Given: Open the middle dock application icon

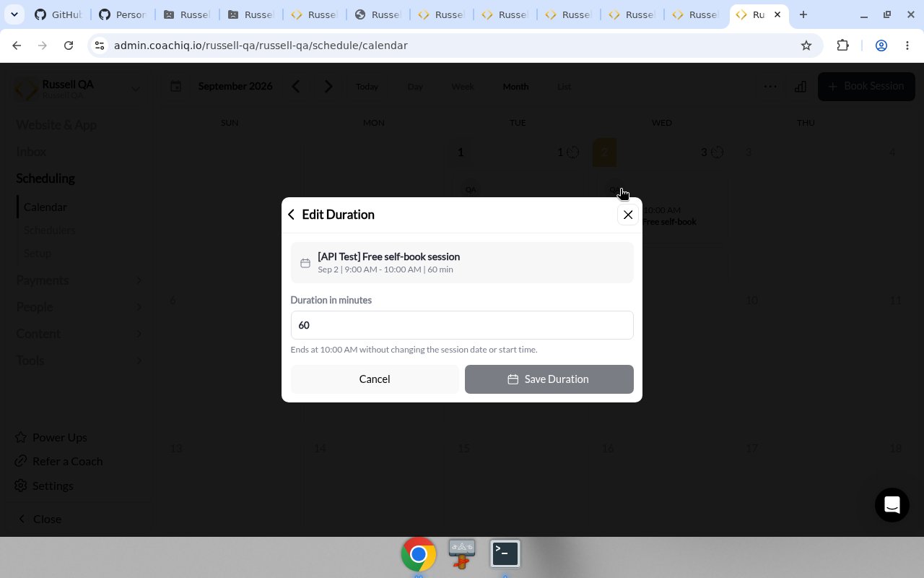Looking at the screenshot, I should (462, 554).
